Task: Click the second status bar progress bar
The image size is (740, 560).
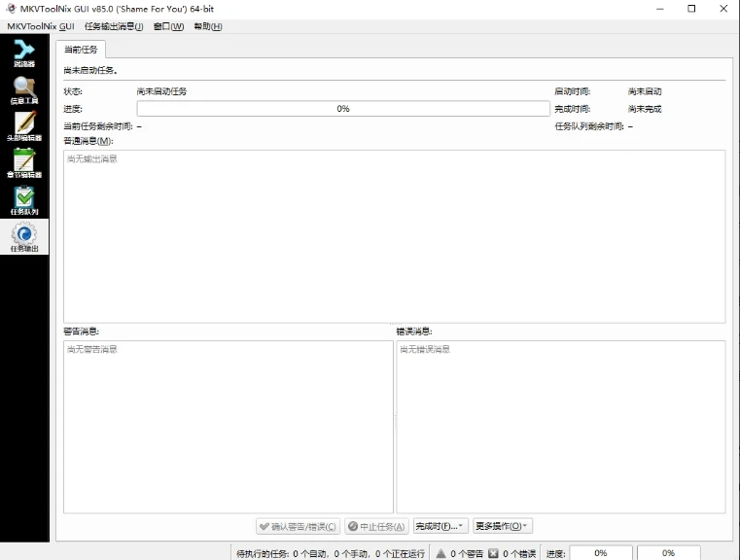Action: coord(668,553)
